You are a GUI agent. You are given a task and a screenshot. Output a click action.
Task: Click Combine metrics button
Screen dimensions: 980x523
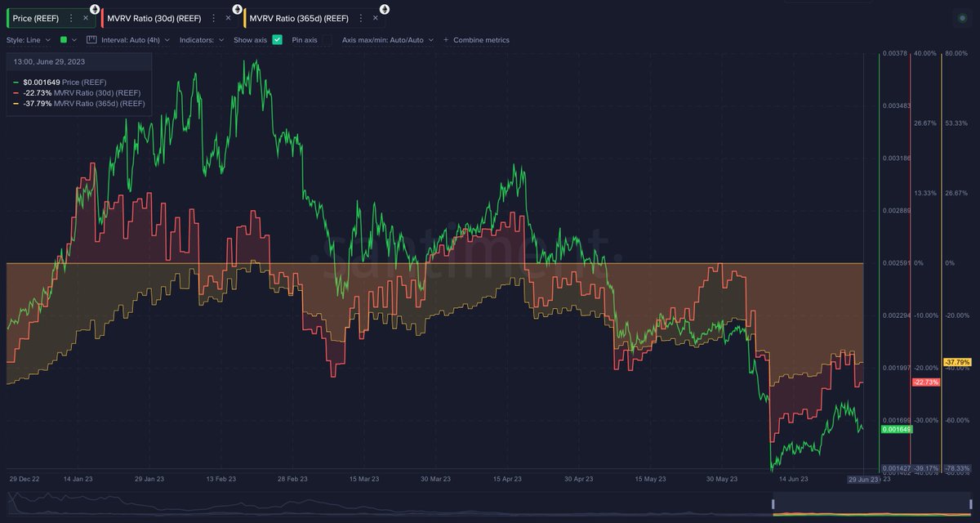pyautogui.click(x=476, y=39)
